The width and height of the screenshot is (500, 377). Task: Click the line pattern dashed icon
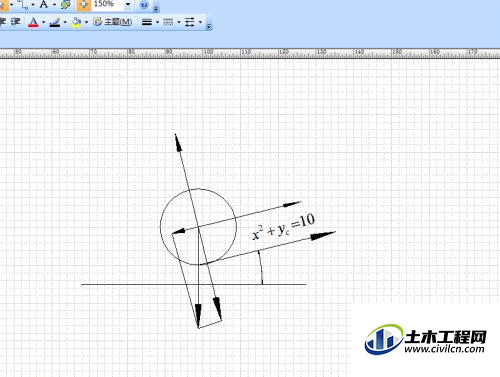168,22
